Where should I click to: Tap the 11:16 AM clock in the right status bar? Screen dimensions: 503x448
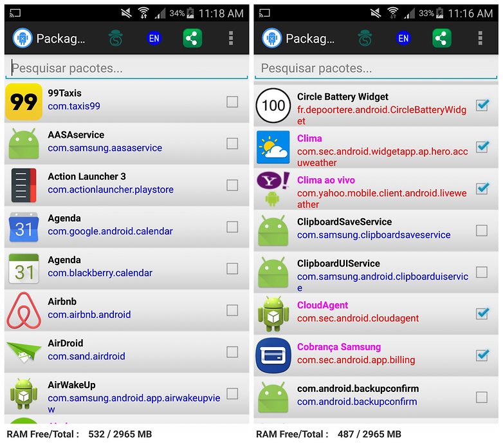(470, 14)
